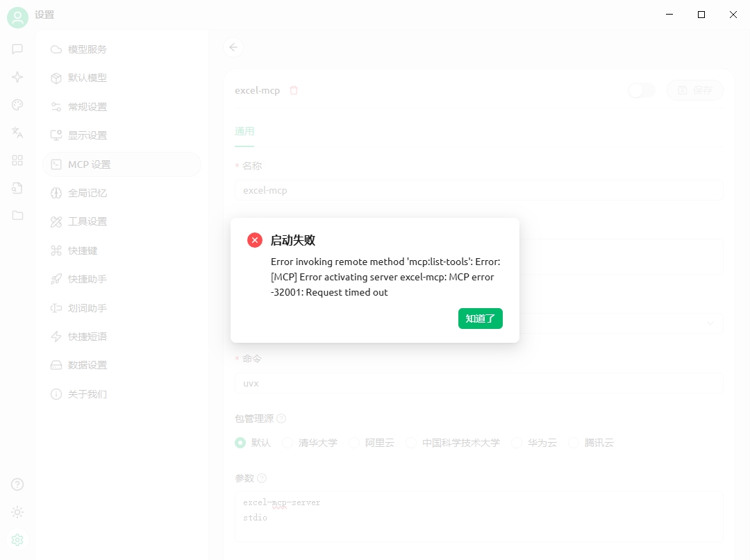Open the paintings palette sidebar icon

pyautogui.click(x=17, y=105)
